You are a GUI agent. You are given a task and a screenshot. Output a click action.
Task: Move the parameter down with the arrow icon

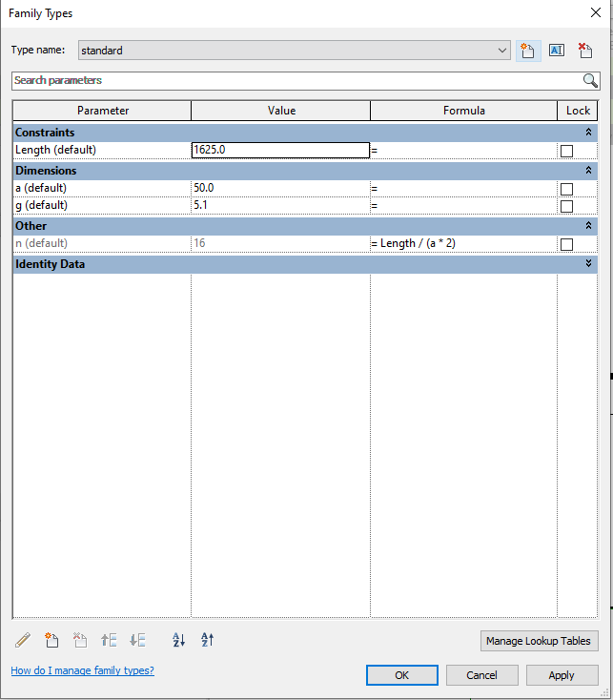137,640
